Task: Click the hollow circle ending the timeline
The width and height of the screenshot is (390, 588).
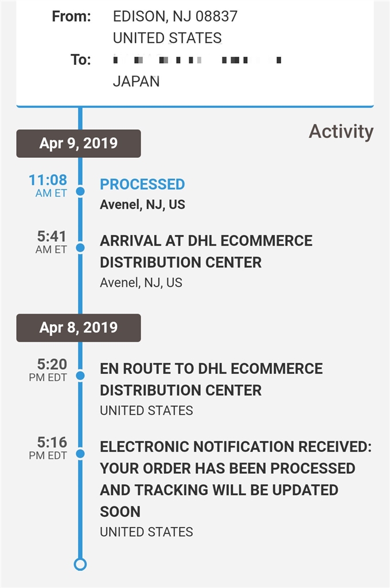Action: 80,564
